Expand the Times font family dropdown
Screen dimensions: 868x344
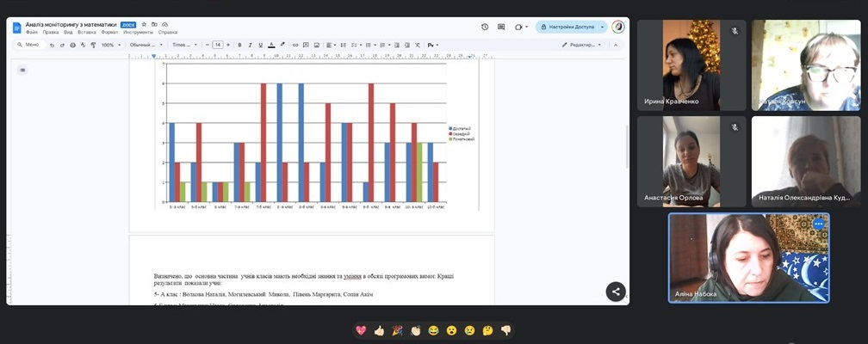tap(184, 45)
